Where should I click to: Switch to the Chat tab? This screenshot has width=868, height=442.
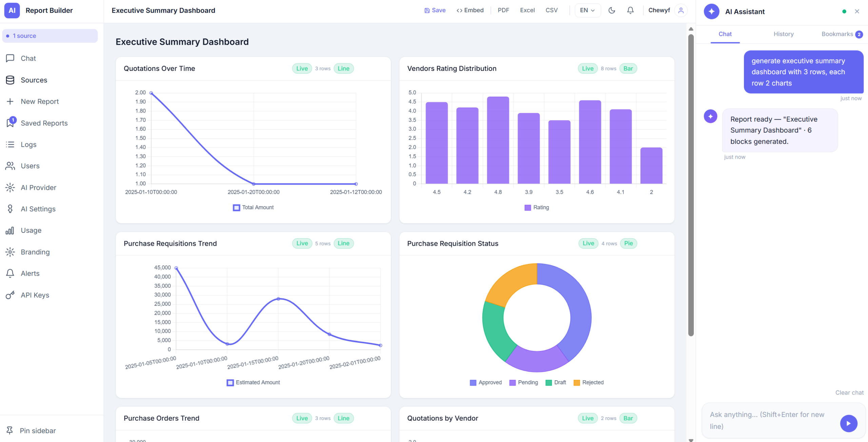click(x=725, y=34)
